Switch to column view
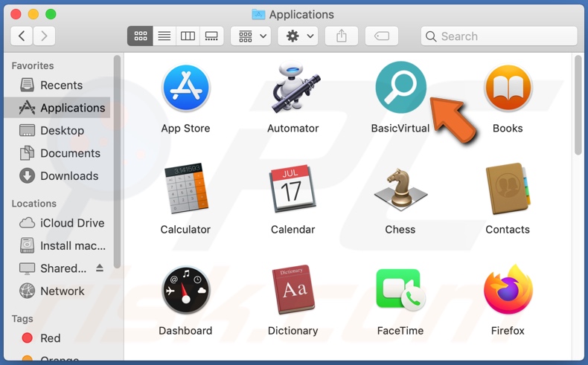Viewport: 588px width, 365px height. click(188, 36)
